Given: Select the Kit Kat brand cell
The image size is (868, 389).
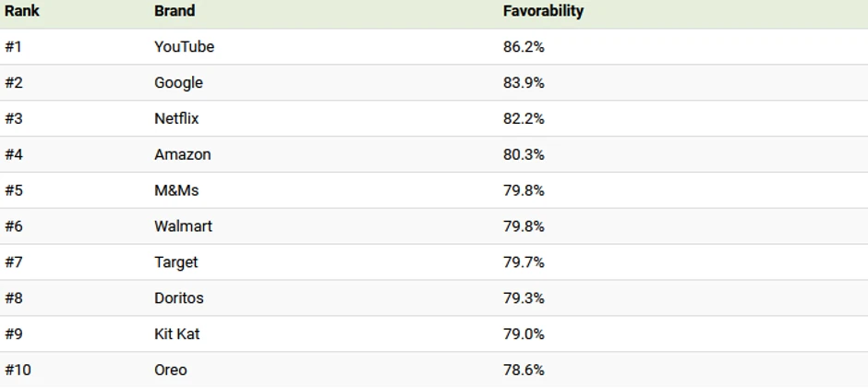Looking at the screenshot, I should tap(176, 334).
